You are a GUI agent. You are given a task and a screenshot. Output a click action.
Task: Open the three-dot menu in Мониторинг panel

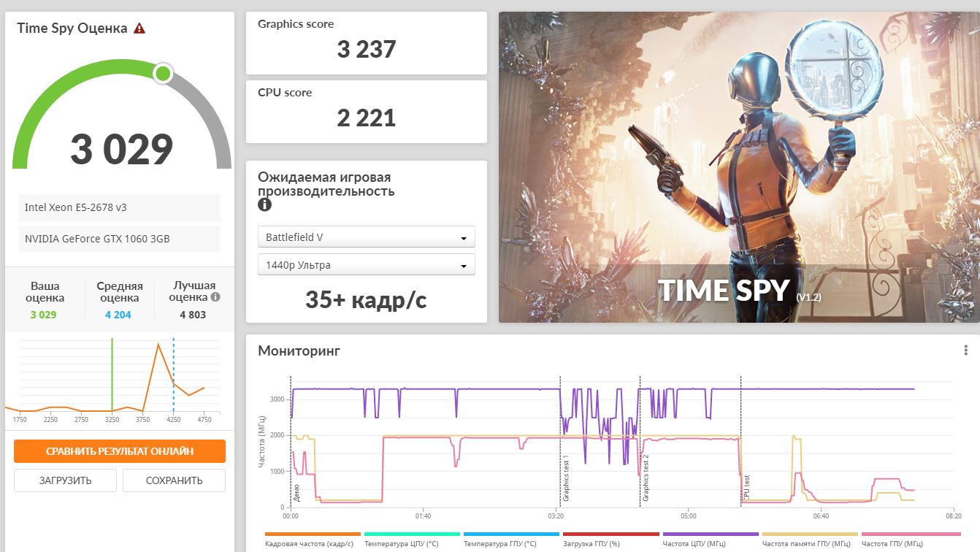[966, 350]
